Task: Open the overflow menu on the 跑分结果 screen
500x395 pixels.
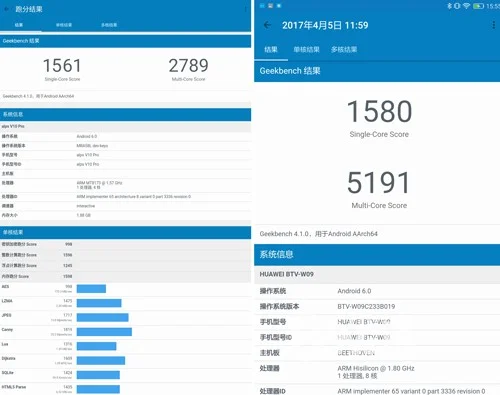Action: point(246,9)
